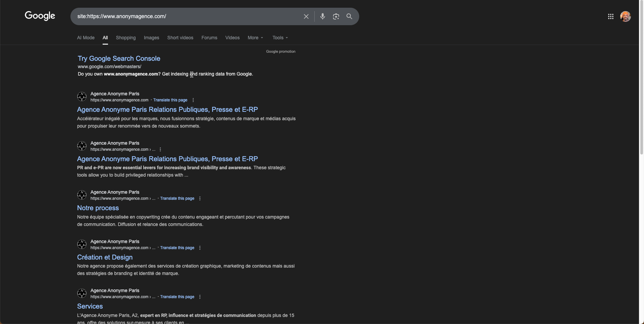Start voice search with the microphone icon
The image size is (644, 324).
(x=323, y=16)
